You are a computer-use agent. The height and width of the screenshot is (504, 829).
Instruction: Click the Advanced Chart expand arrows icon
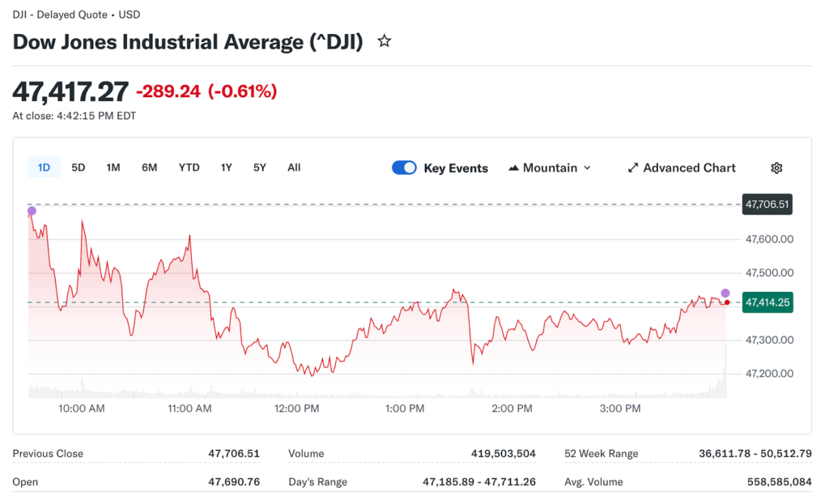(x=633, y=168)
